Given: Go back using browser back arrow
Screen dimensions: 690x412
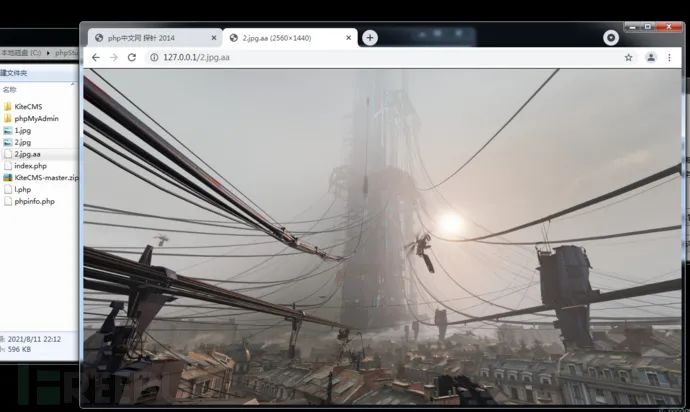Looking at the screenshot, I should pyautogui.click(x=95, y=58).
